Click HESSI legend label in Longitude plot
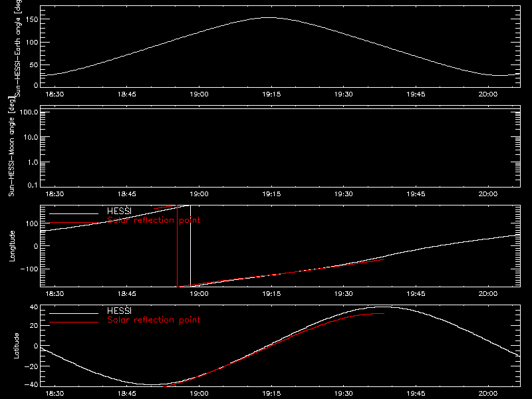The image size is (532, 399). (x=119, y=211)
